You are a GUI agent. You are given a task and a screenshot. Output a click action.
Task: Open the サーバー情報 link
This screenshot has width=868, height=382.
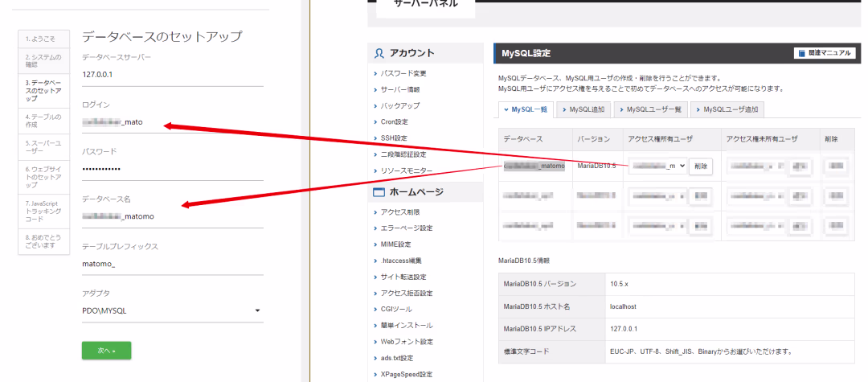point(400,89)
